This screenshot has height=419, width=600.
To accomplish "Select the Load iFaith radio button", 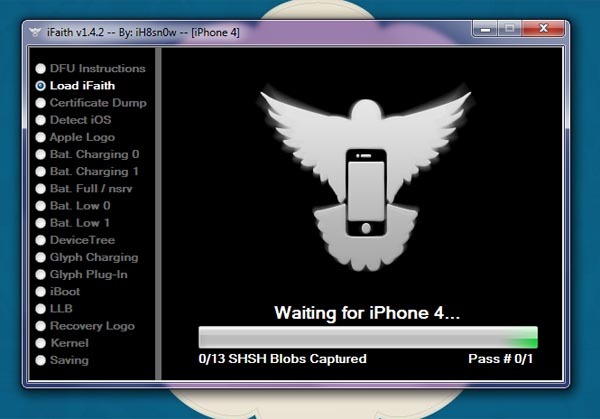I will click(41, 86).
